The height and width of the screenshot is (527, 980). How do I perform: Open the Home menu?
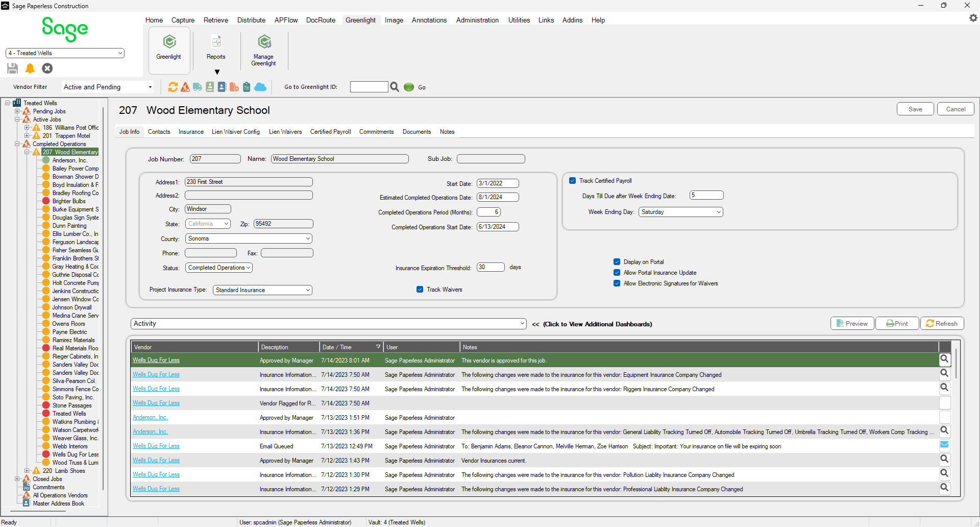(x=154, y=20)
